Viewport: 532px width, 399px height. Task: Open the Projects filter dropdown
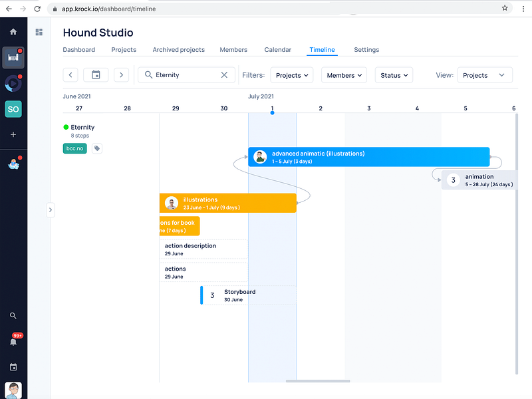(292, 75)
